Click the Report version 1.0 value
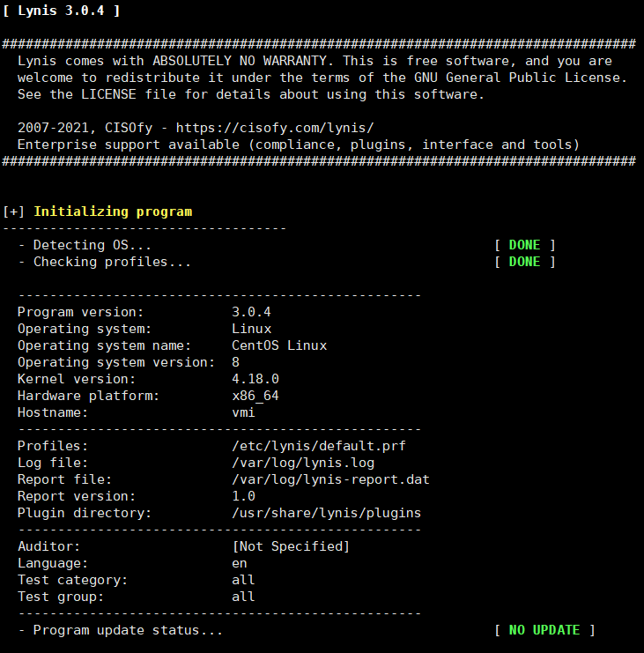The image size is (644, 653). tap(243, 496)
